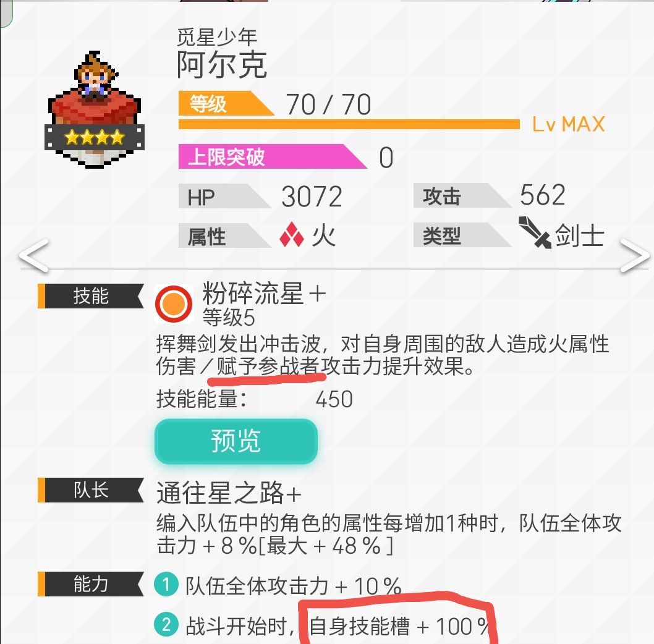
Task: Tap the 粉碎流星 skill orange circle icon
Action: click(x=174, y=304)
